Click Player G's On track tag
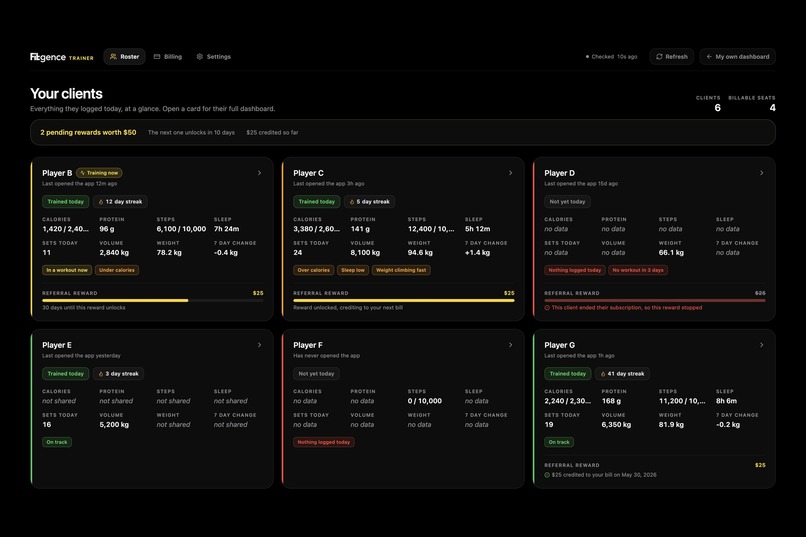This screenshot has width=806, height=537. pos(559,442)
